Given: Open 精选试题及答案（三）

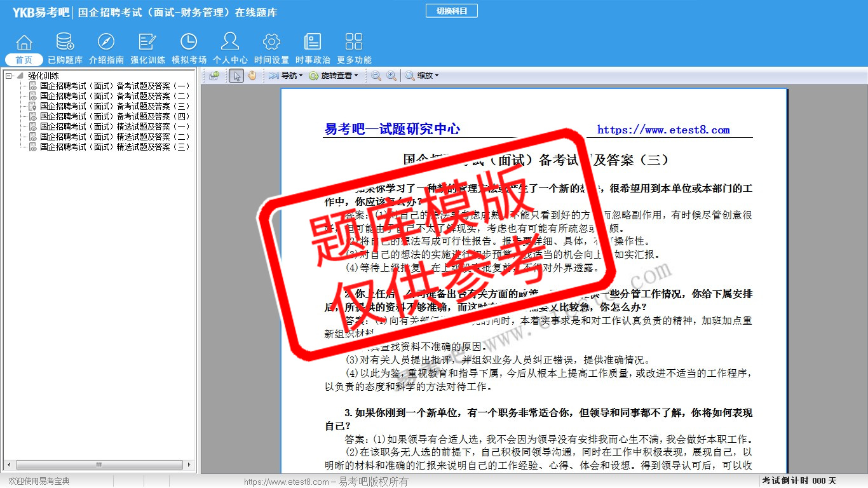Looking at the screenshot, I should [x=114, y=147].
